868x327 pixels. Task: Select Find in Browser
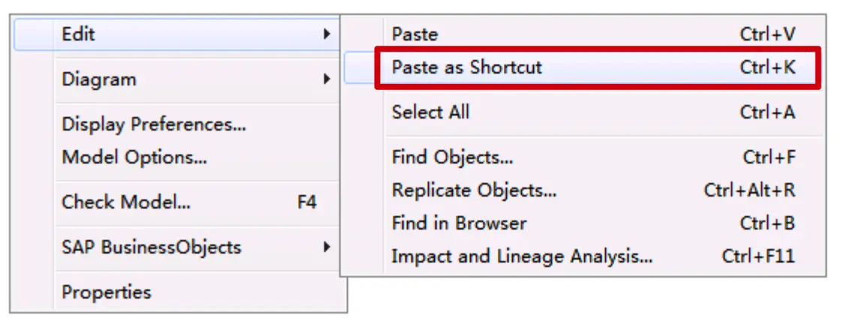point(583,223)
